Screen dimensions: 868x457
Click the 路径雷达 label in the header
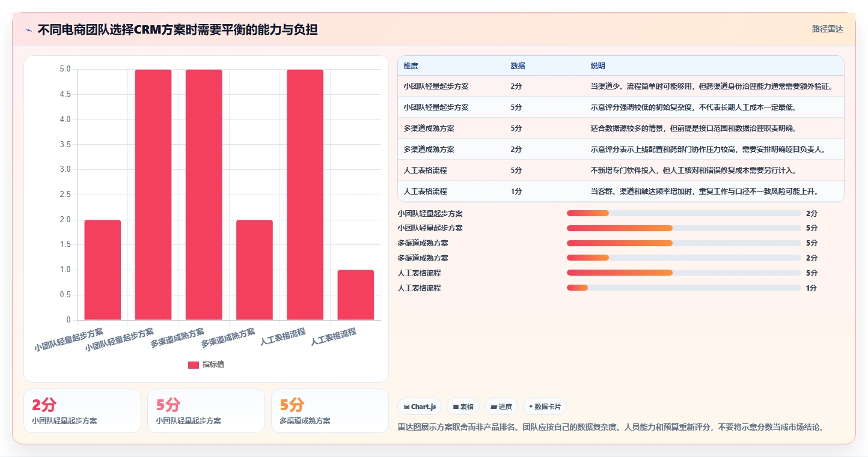[x=828, y=29]
